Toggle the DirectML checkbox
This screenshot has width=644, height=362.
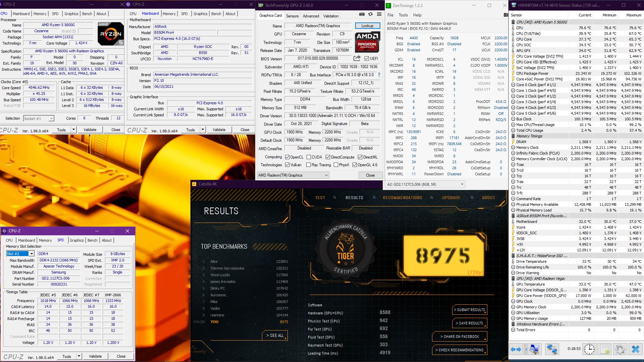(360, 157)
